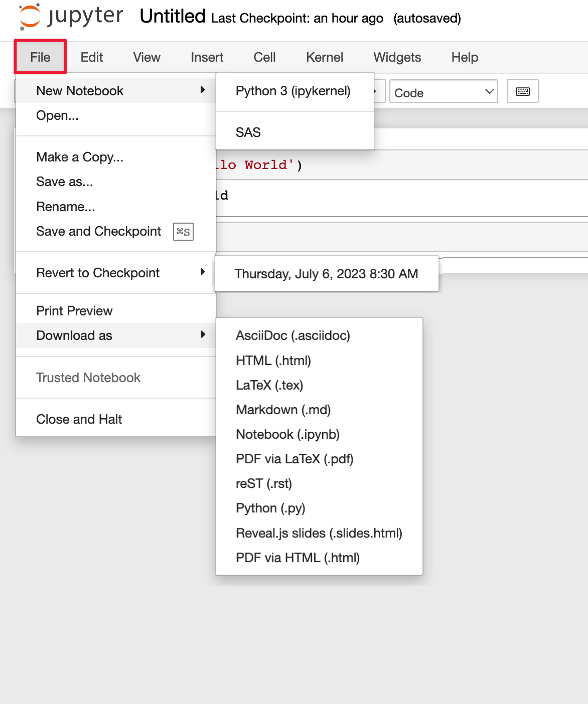The height and width of the screenshot is (704, 588).
Task: Download as Python (.py)
Action: (x=319, y=508)
